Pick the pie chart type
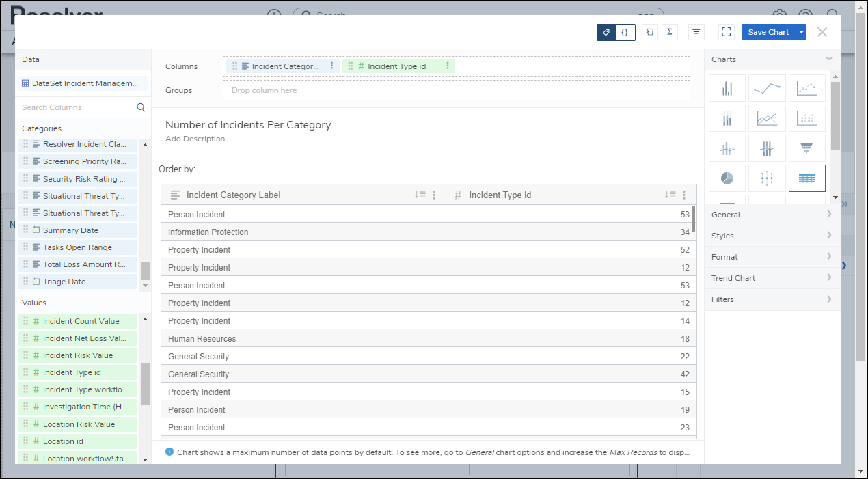 (x=727, y=178)
